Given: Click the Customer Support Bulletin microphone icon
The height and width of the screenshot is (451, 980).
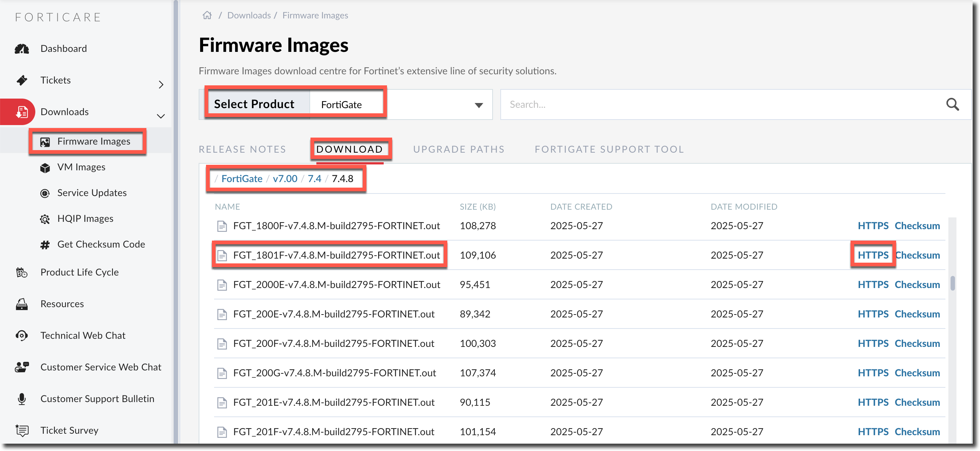Looking at the screenshot, I should point(22,399).
